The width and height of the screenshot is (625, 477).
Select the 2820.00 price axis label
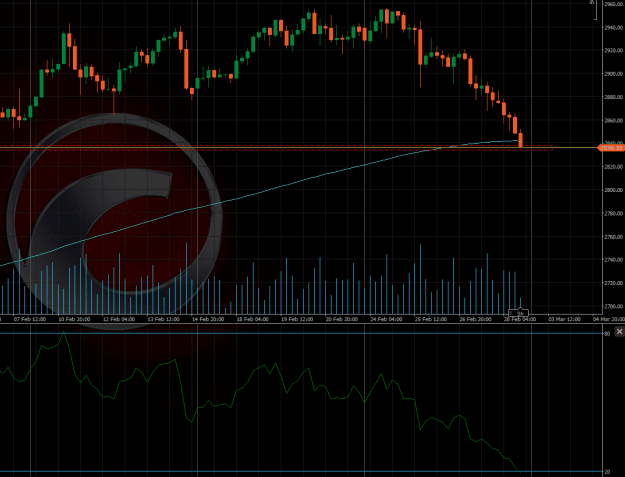(x=613, y=167)
